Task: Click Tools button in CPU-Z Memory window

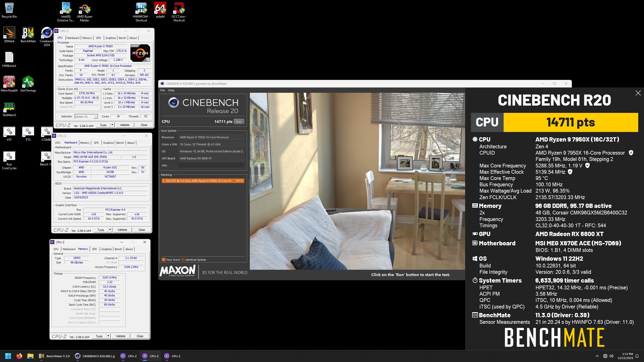Action: tap(99, 336)
